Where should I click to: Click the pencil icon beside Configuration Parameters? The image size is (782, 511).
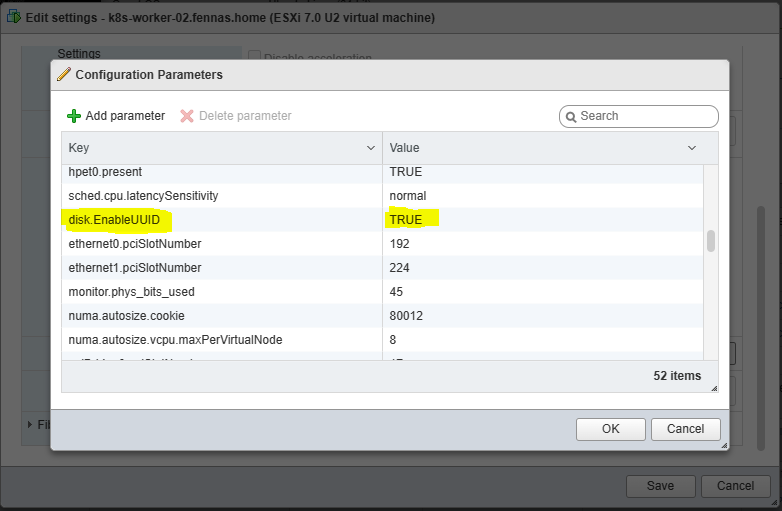(x=64, y=75)
